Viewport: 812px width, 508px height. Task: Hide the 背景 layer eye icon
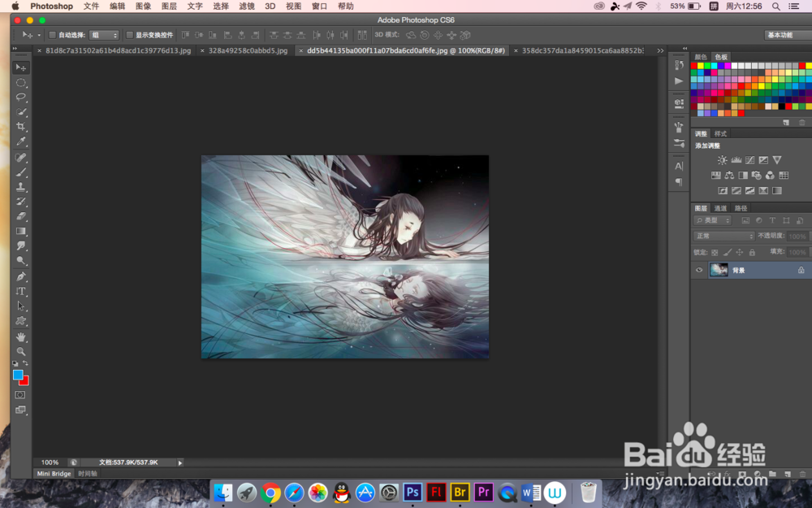pos(699,270)
